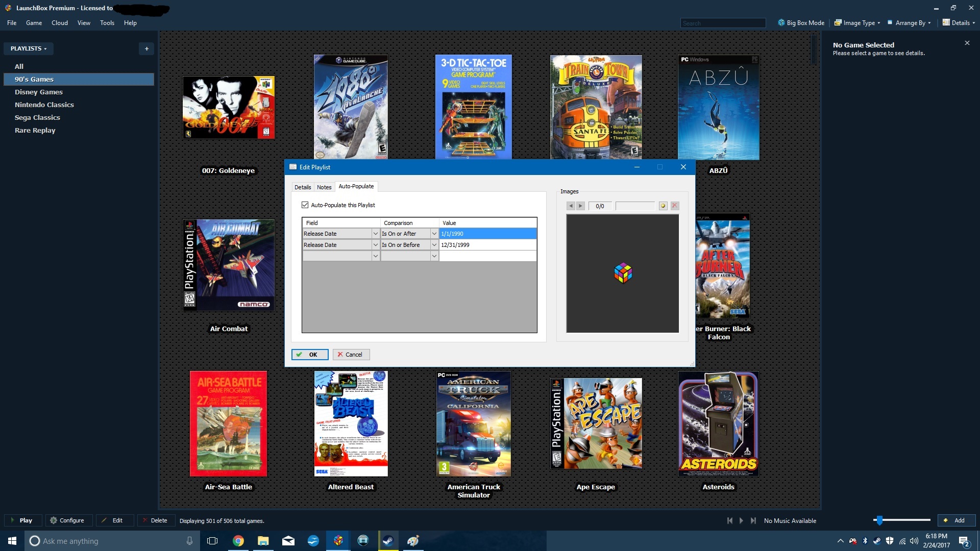Image resolution: width=980 pixels, height=551 pixels.
Task: Toggle Auto-Populate this Playlist checkbox
Action: pos(305,205)
